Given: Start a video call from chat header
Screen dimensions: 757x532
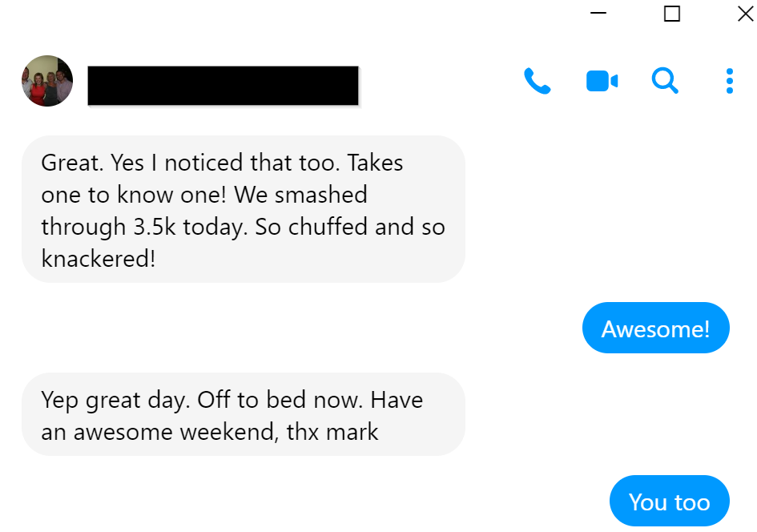Looking at the screenshot, I should pos(602,81).
